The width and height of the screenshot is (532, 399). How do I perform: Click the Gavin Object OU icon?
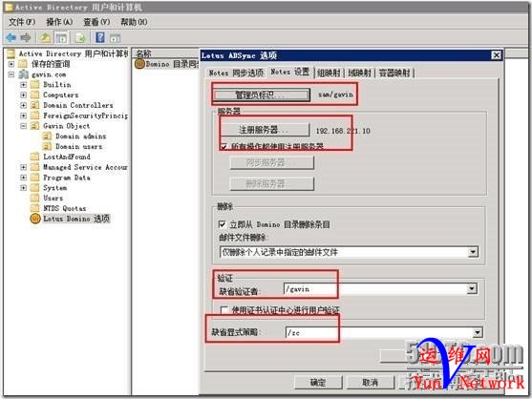[35, 126]
